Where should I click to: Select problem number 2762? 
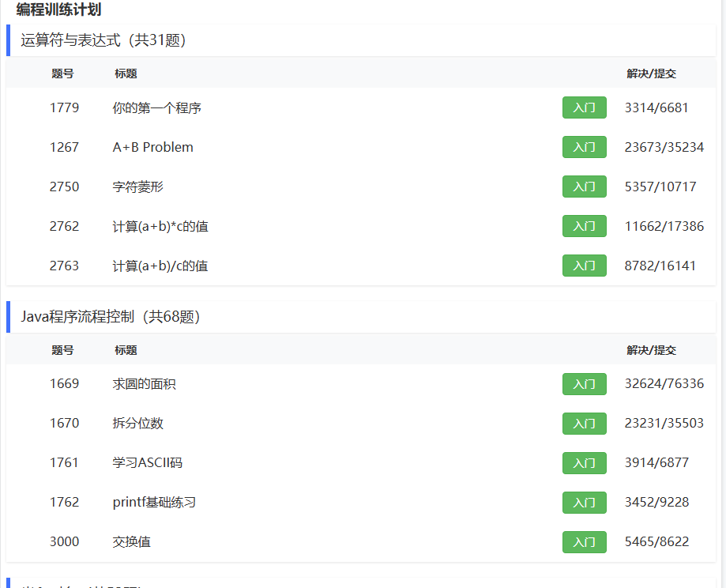[x=64, y=226]
